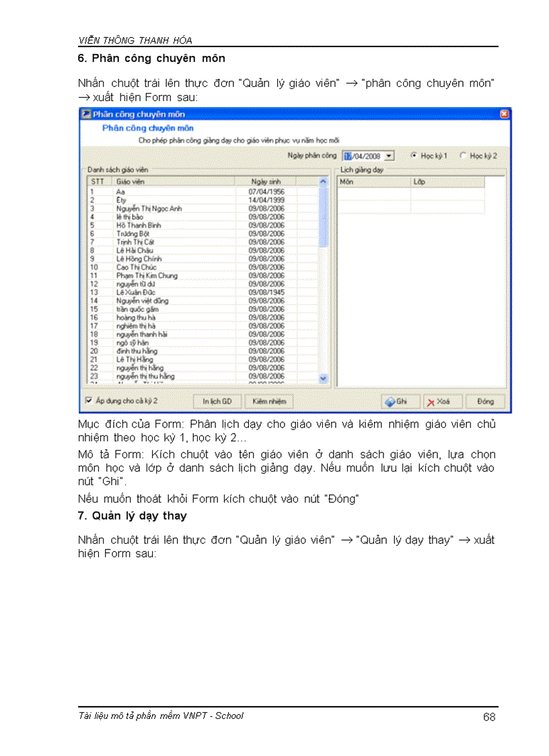Select teacher 'Lê Hải Châu' in the list
The height and width of the screenshot is (756, 549).
coord(148,250)
